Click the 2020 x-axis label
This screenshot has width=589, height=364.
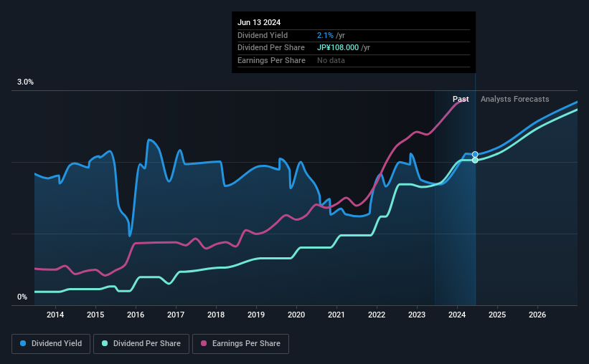296,315
